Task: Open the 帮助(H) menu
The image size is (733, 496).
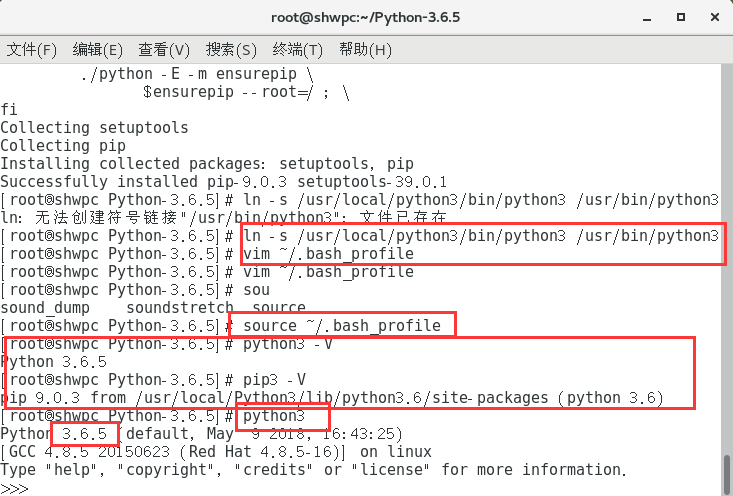Action: pyautogui.click(x=365, y=50)
